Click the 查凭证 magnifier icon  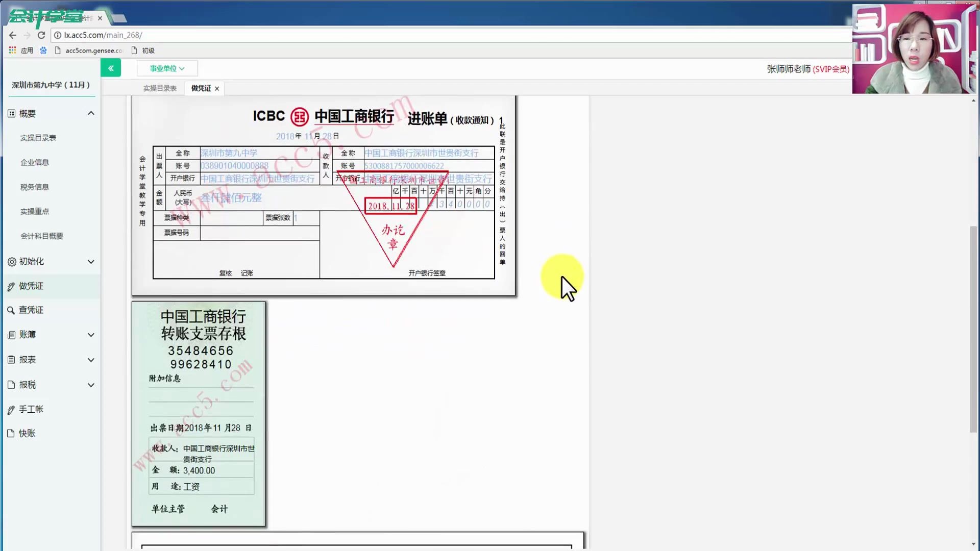(x=11, y=310)
